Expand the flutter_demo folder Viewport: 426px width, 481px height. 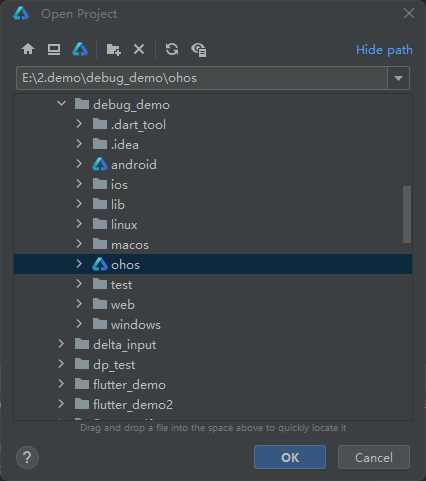[x=61, y=384]
